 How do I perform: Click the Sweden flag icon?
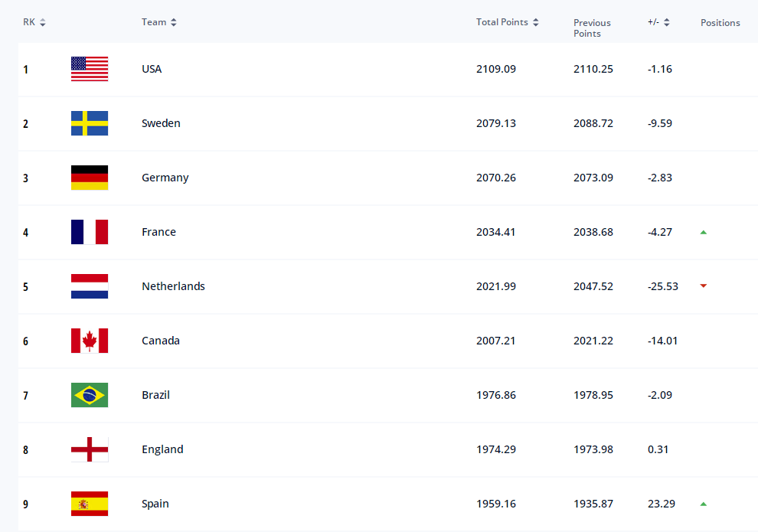click(x=90, y=123)
